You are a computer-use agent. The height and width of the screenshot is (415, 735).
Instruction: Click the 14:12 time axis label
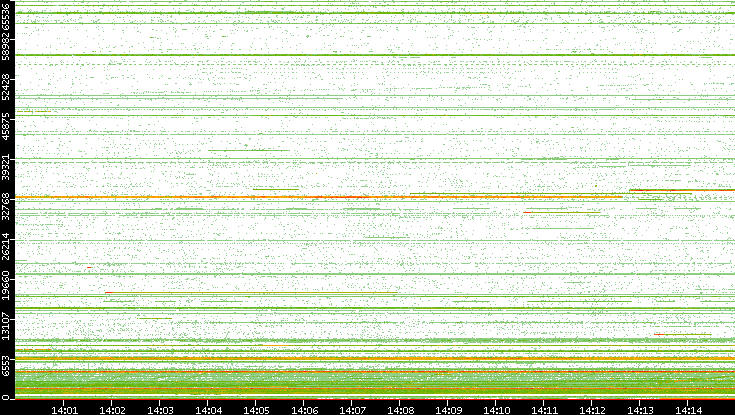tap(592, 409)
